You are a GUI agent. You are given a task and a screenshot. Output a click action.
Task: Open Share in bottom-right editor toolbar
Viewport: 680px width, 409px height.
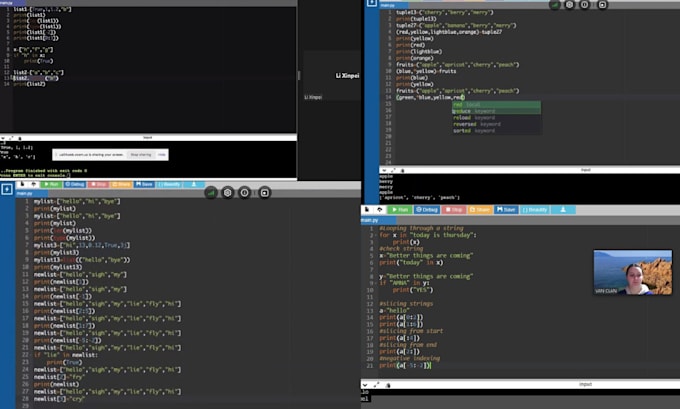coord(479,210)
